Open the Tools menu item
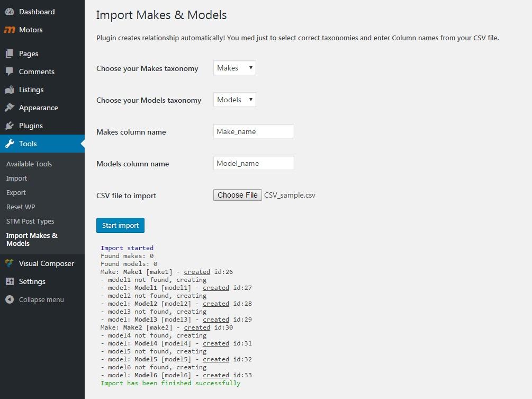Screen dimensions: 532x399 (x=28, y=144)
